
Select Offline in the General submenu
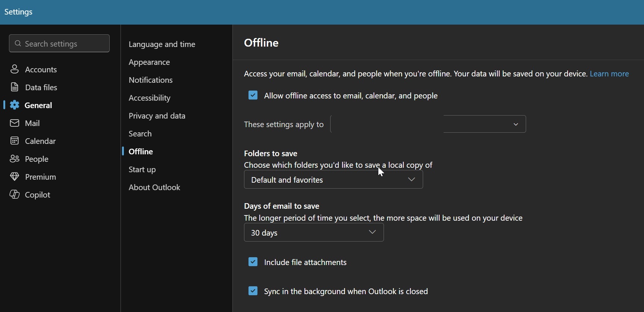pos(141,152)
